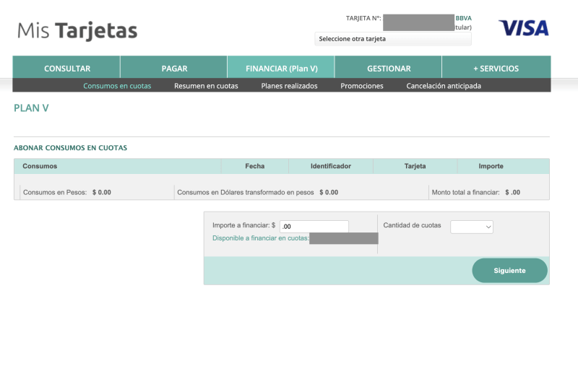The width and height of the screenshot is (578, 392).
Task: Select the FINANCIAR (Plan V) tab
Action: [281, 69]
